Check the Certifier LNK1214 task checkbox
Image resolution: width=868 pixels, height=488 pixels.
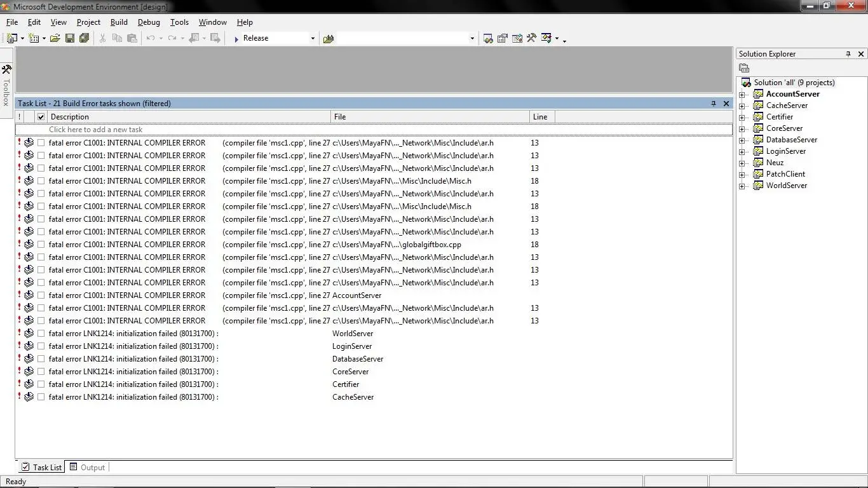(41, 384)
